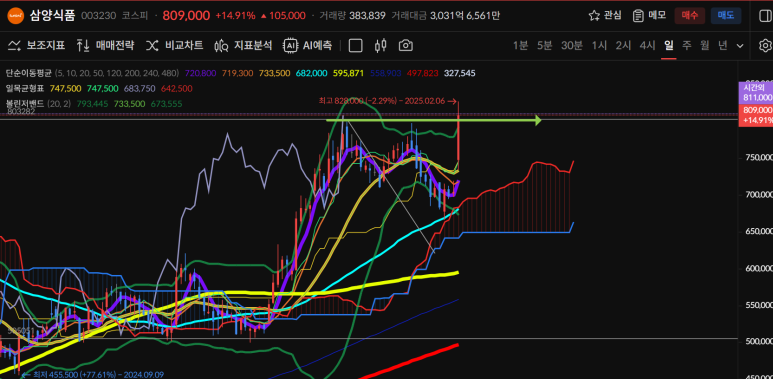Click the square layout icon in toolbar
773x379 pixels.
(355, 46)
